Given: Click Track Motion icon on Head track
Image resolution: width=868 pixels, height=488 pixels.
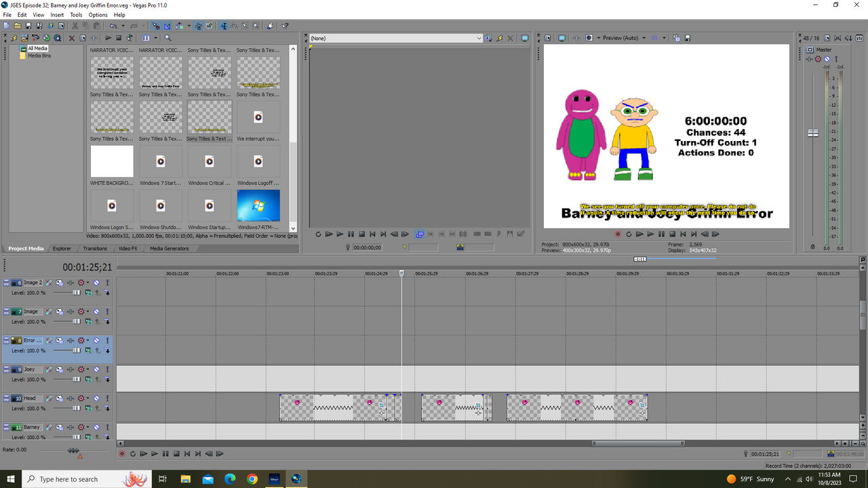Looking at the screenshot, I should 59,399.
